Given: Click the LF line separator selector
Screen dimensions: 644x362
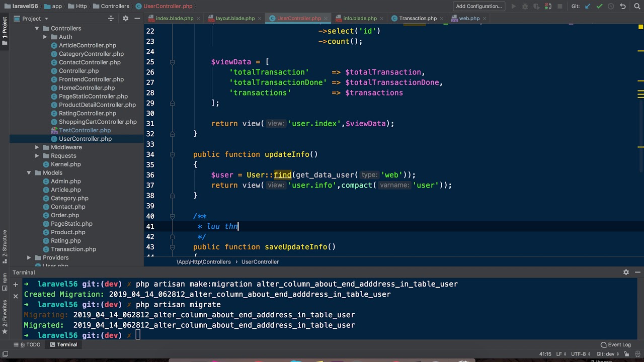Looking at the screenshot, I should 560,354.
